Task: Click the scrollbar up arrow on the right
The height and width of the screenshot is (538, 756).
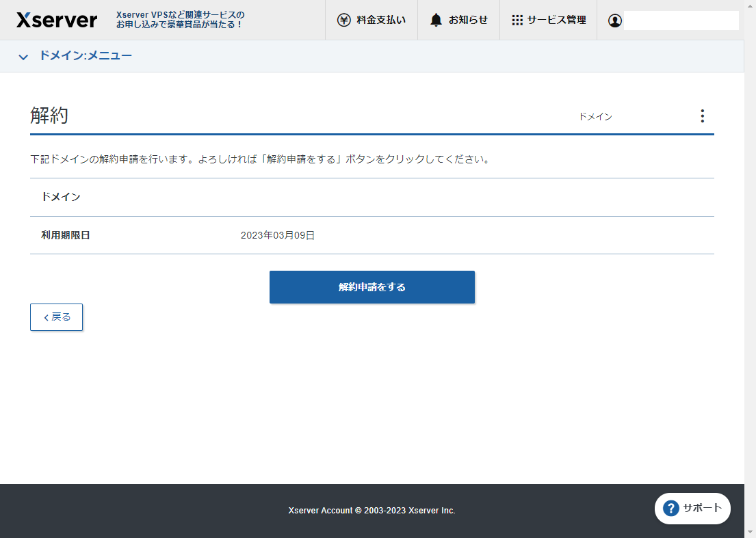Action: 751,5
